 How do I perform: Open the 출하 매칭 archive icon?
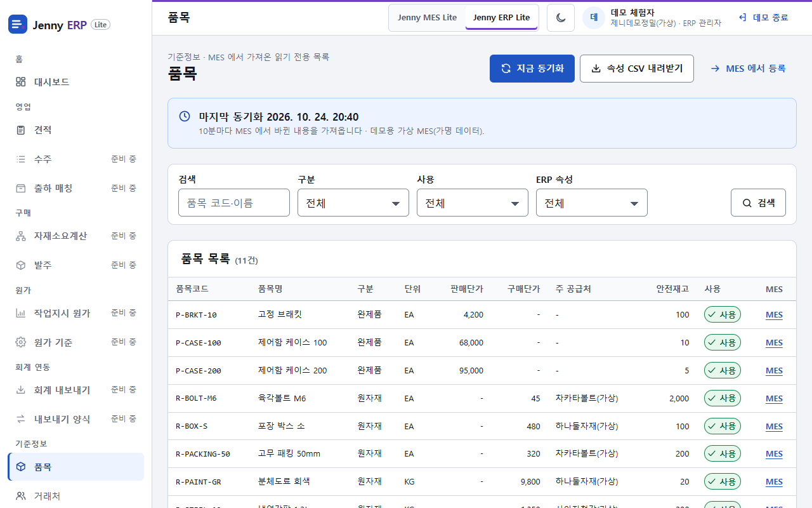21,189
